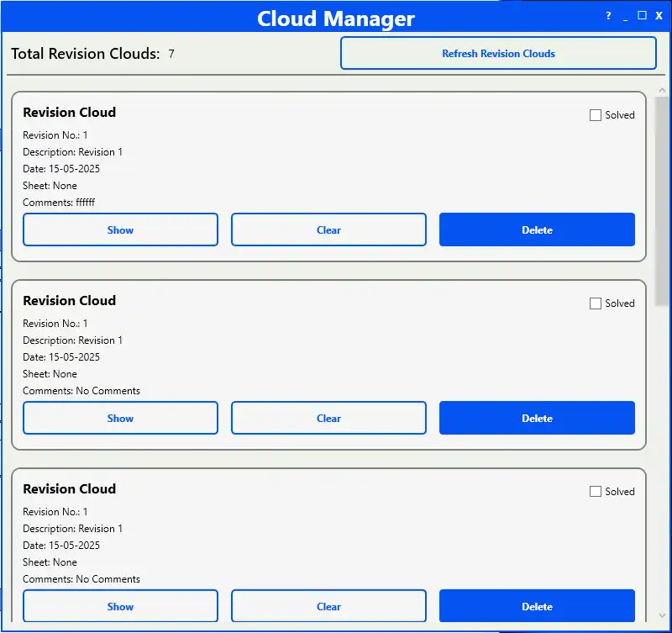The image size is (672, 633).
Task: Click the scrollbar up arrow
Action: tap(663, 87)
